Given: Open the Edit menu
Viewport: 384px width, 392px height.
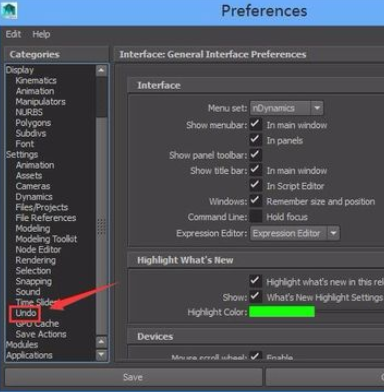Looking at the screenshot, I should [x=13, y=34].
